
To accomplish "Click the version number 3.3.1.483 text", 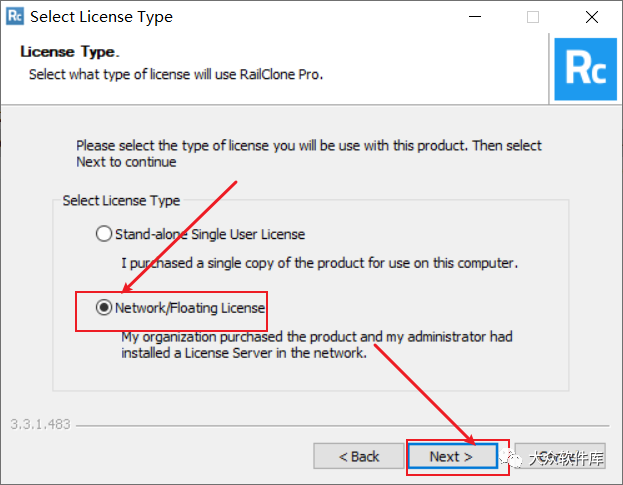I will click(x=40, y=424).
